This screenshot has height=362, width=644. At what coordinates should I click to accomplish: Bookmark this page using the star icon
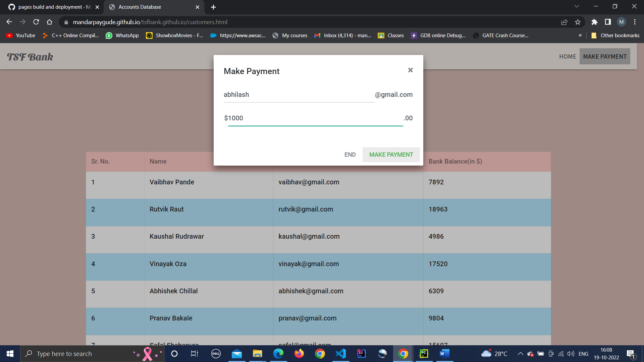[x=578, y=22]
